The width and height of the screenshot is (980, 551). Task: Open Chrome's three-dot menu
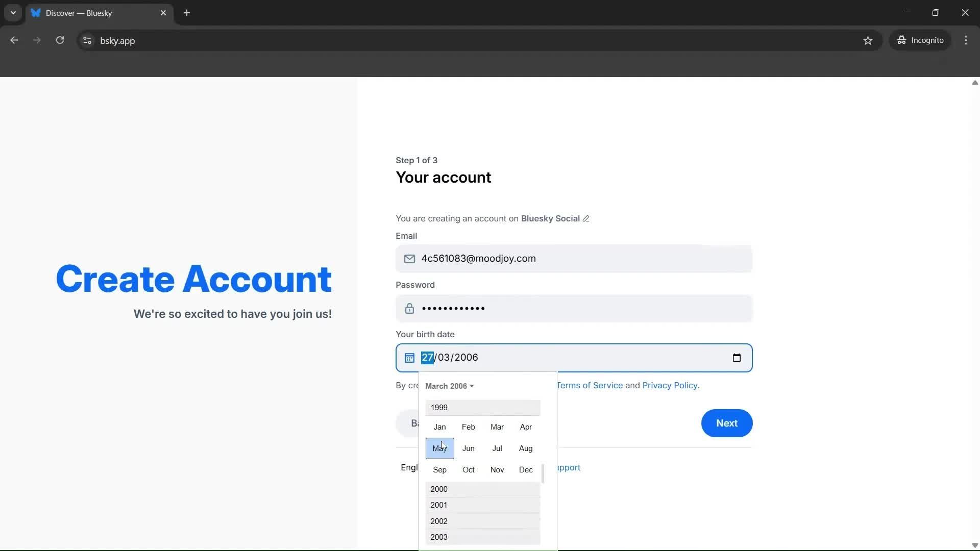(966, 40)
